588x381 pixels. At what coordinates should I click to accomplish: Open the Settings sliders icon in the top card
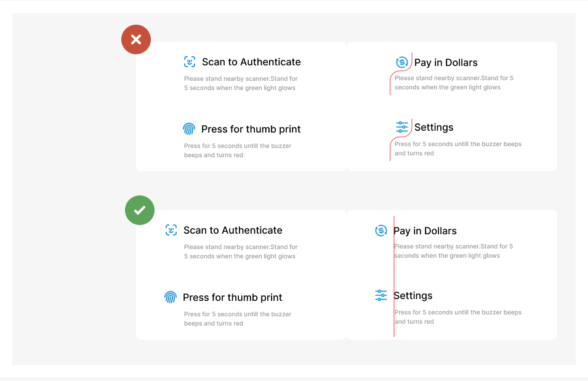point(403,126)
